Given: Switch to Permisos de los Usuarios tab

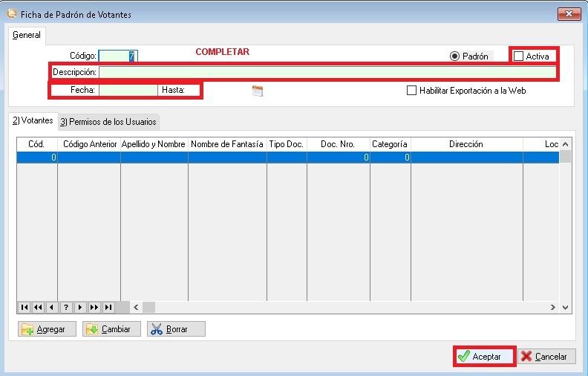Looking at the screenshot, I should 108,122.
